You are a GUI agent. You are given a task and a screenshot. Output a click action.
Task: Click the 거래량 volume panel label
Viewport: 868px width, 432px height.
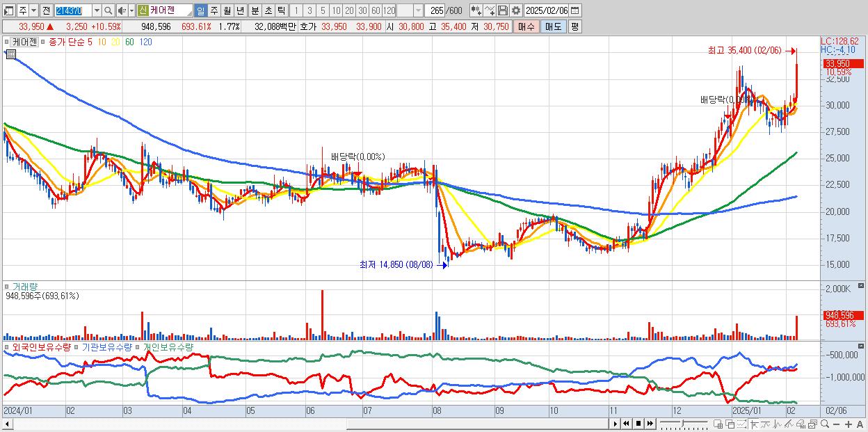[x=24, y=287]
